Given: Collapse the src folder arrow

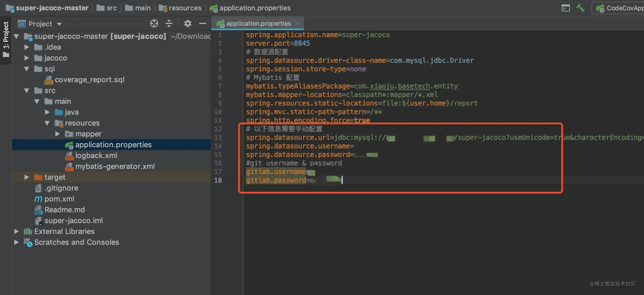Looking at the screenshot, I should point(27,90).
